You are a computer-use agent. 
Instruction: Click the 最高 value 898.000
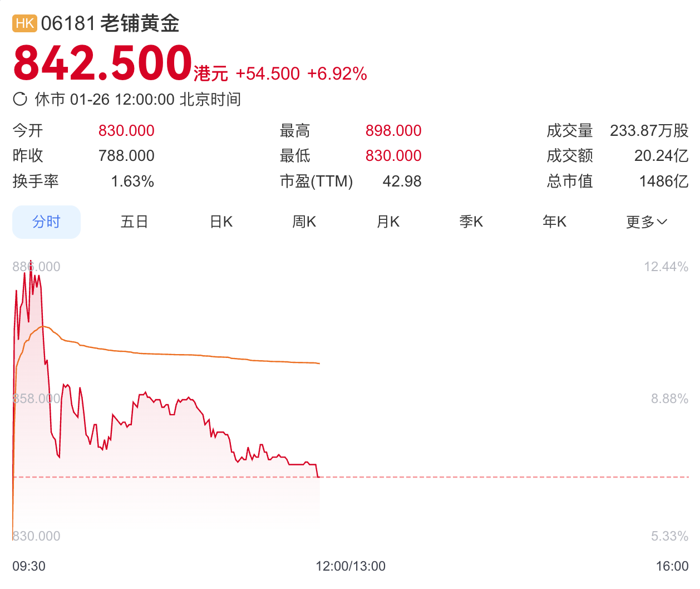pyautogui.click(x=393, y=130)
